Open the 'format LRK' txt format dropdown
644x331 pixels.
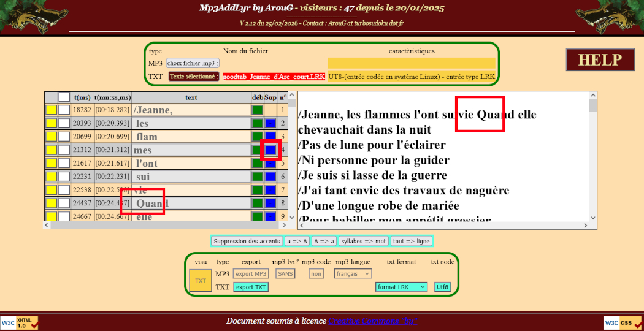pos(402,287)
